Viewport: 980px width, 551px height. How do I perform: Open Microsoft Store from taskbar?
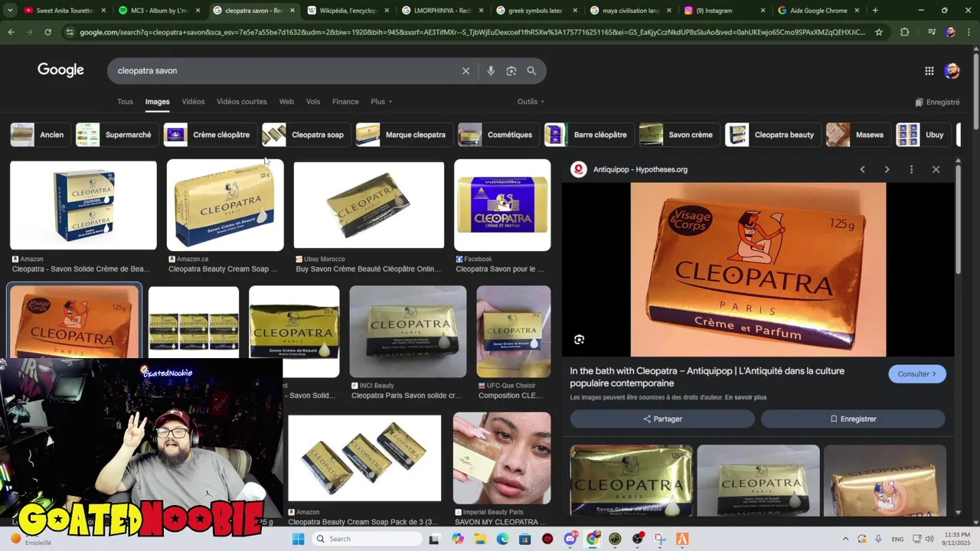click(525, 539)
